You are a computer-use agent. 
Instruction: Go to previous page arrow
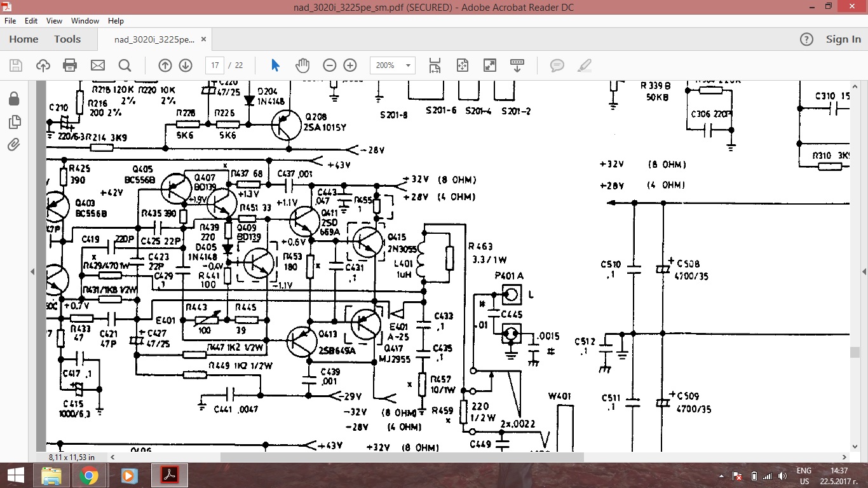pos(165,65)
